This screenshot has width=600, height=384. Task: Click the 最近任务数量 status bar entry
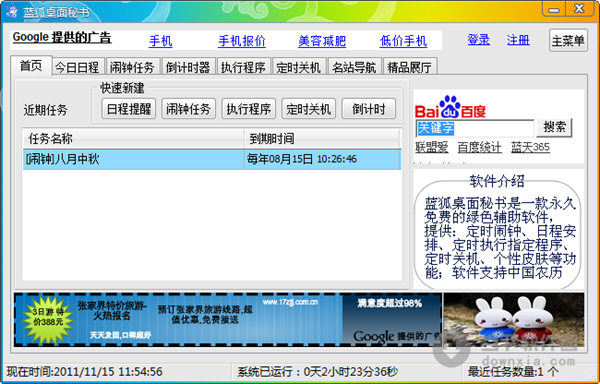[x=514, y=371]
